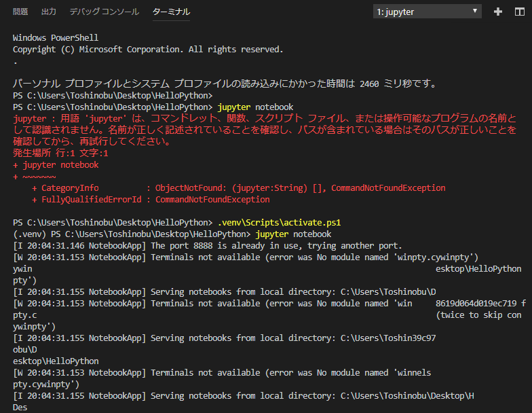Click the '+ CategoryInfo' ObjectNotFound error line
The image size is (532, 413).
tap(239, 188)
